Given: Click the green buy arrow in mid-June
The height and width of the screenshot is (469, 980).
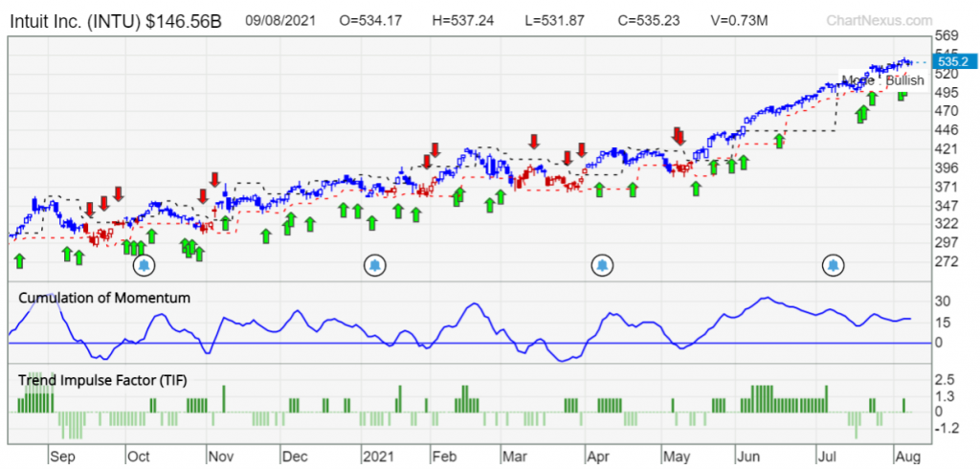Looking at the screenshot, I should pos(779,140).
